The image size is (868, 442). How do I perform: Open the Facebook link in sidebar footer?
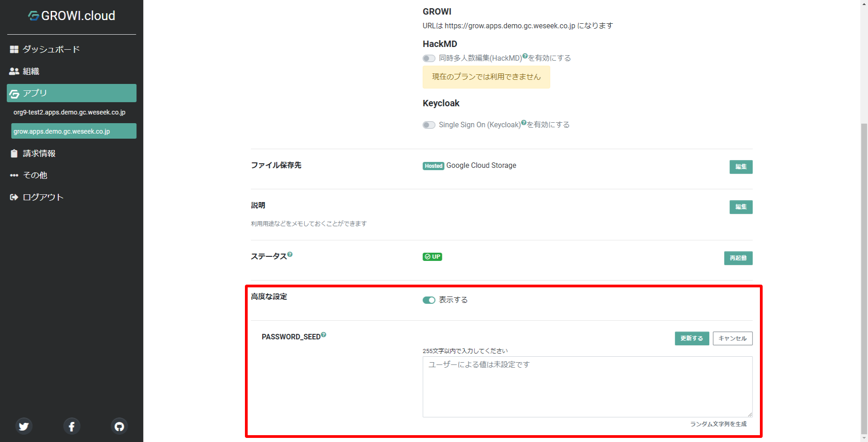pyautogui.click(x=72, y=426)
